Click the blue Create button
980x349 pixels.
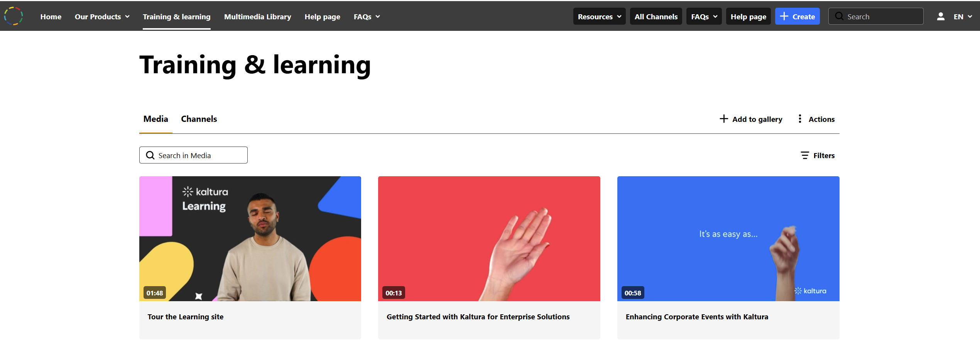pyautogui.click(x=798, y=17)
